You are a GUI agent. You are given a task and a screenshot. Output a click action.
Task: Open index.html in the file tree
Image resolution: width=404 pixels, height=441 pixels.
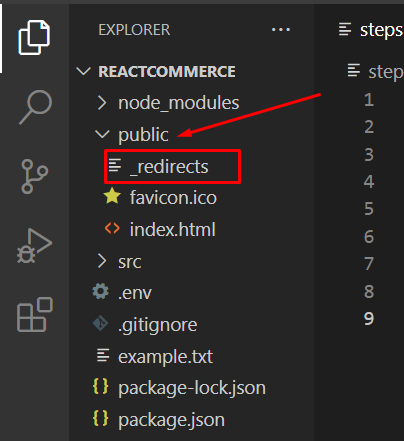coord(172,229)
